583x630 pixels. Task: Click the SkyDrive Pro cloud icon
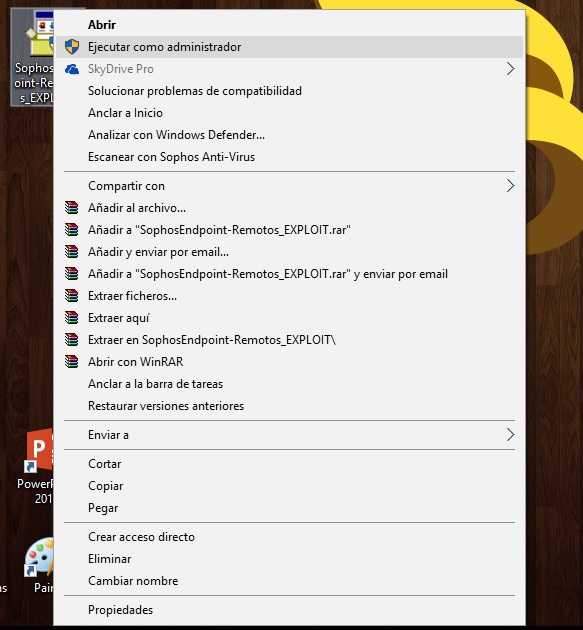pyautogui.click(x=72, y=69)
